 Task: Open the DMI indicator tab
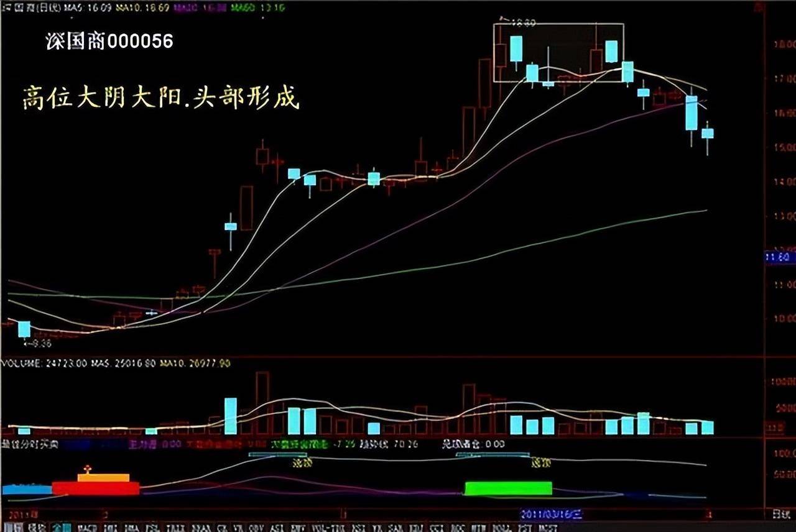[109, 528]
